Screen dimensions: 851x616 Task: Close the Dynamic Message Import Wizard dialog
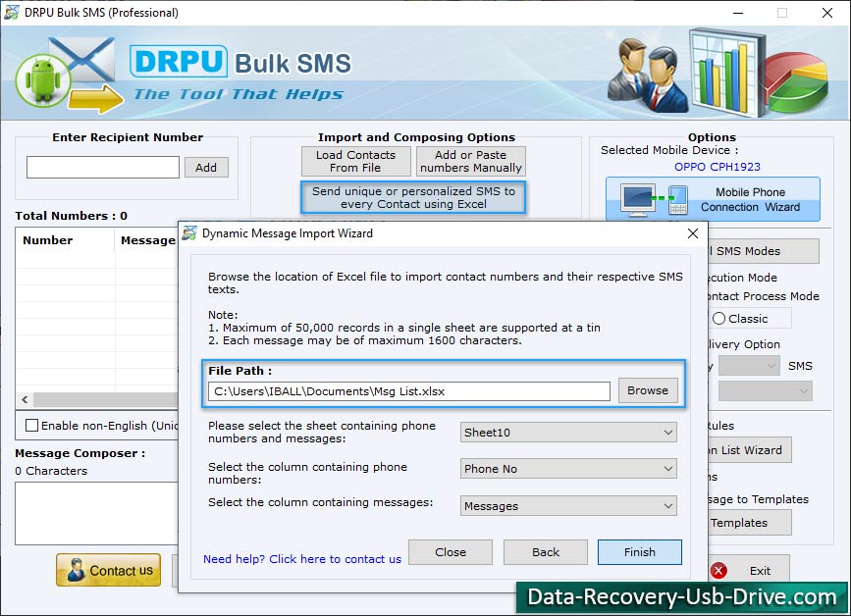pos(693,233)
